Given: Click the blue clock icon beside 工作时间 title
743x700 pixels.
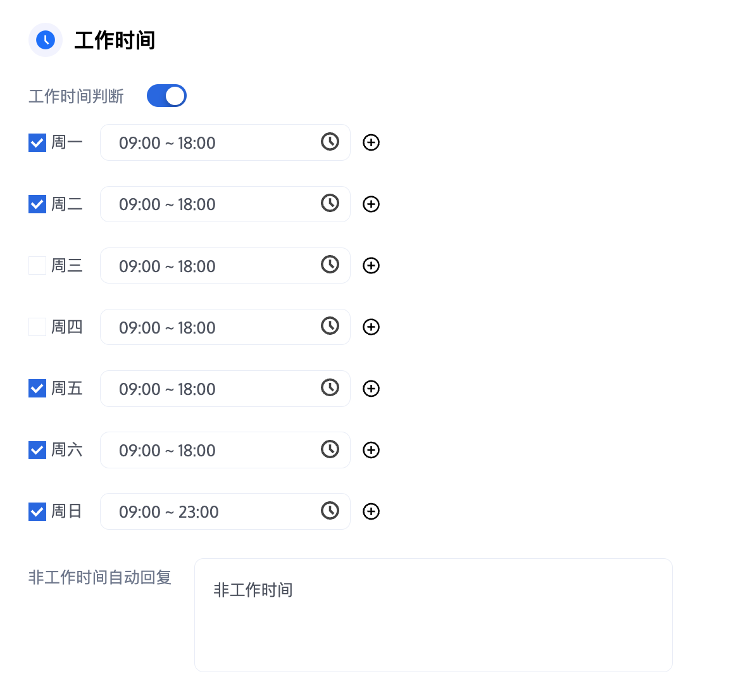Looking at the screenshot, I should pos(46,40).
